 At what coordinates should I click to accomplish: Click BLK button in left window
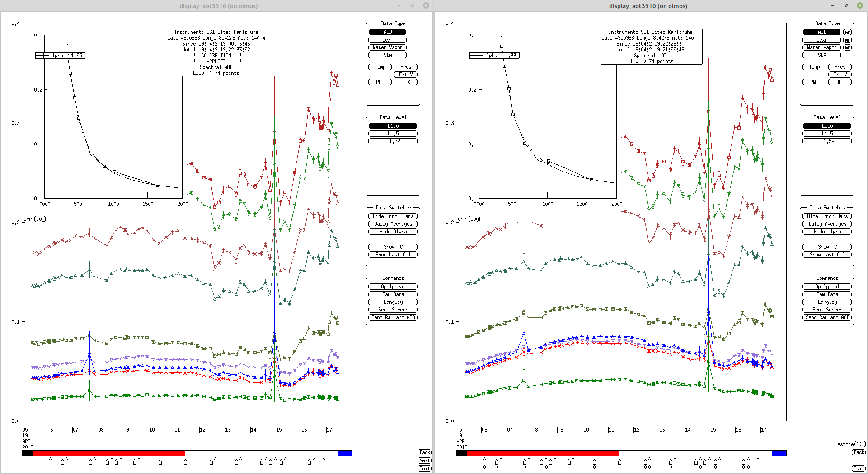tap(406, 82)
